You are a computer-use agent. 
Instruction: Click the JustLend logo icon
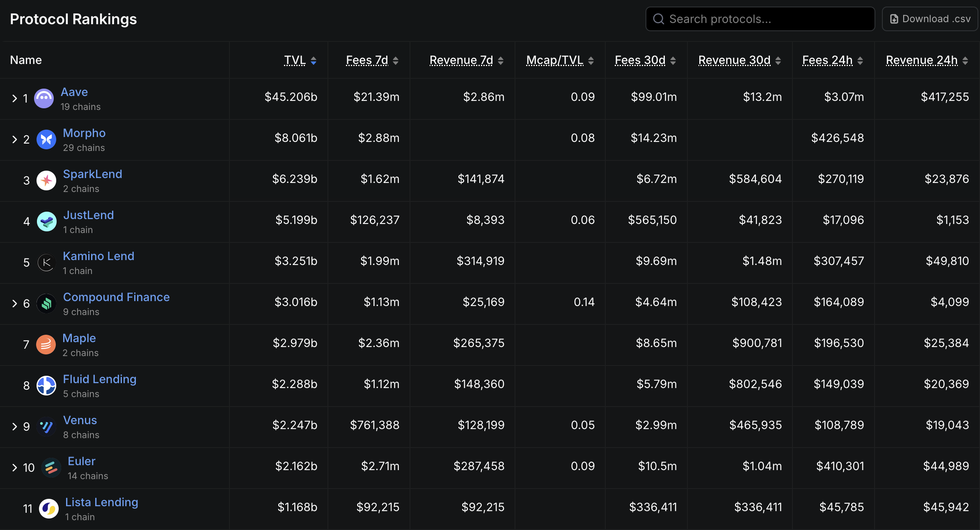coord(47,222)
